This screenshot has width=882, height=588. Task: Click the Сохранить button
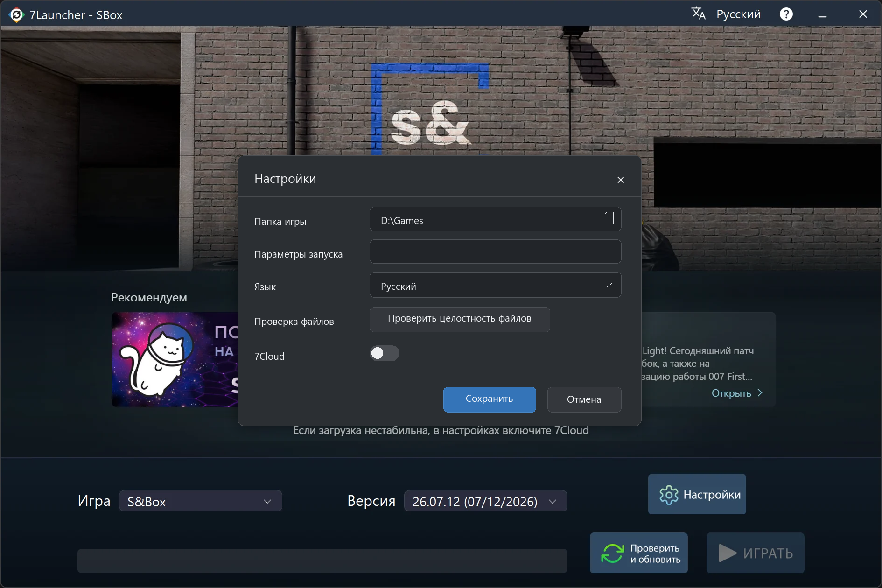click(x=490, y=399)
